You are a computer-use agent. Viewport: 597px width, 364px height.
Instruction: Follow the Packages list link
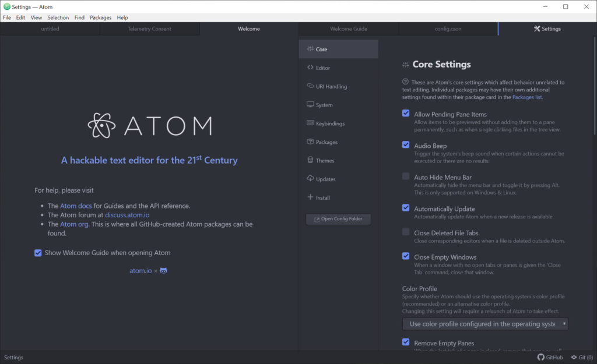tap(527, 97)
